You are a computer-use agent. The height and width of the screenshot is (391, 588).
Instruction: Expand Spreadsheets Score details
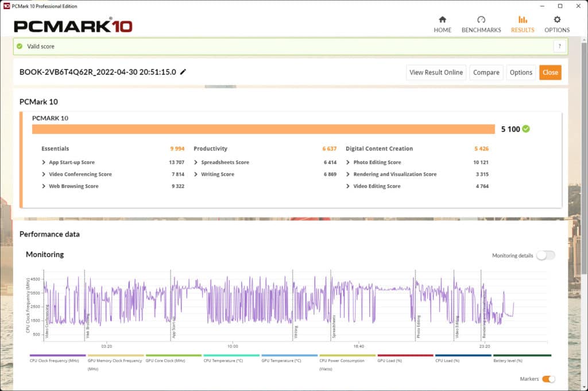pyautogui.click(x=196, y=162)
